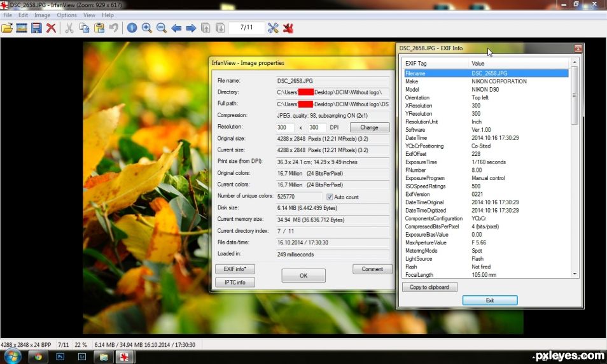Undo the last action with the undo arrow
607x364 pixels.
coord(114,28)
